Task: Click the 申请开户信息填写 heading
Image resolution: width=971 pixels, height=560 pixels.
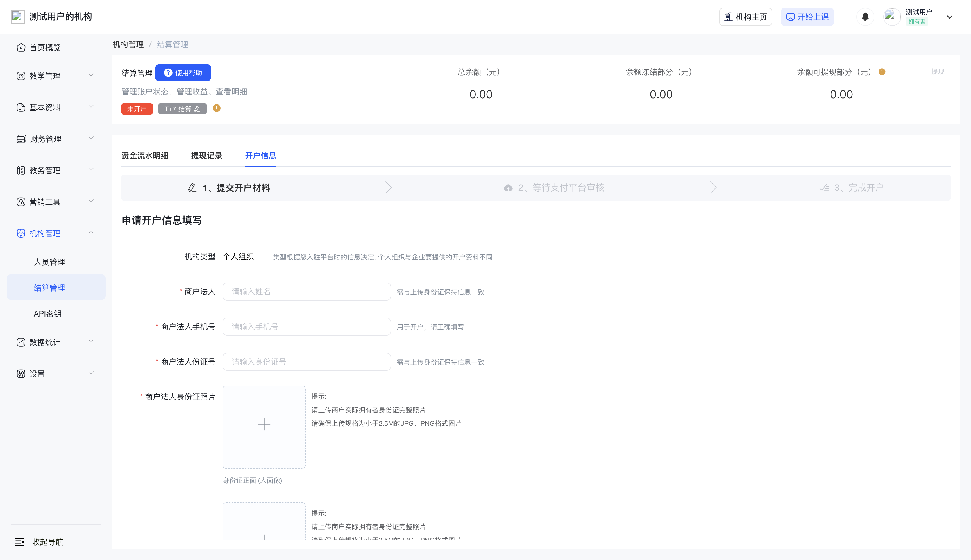Action: 162,220
